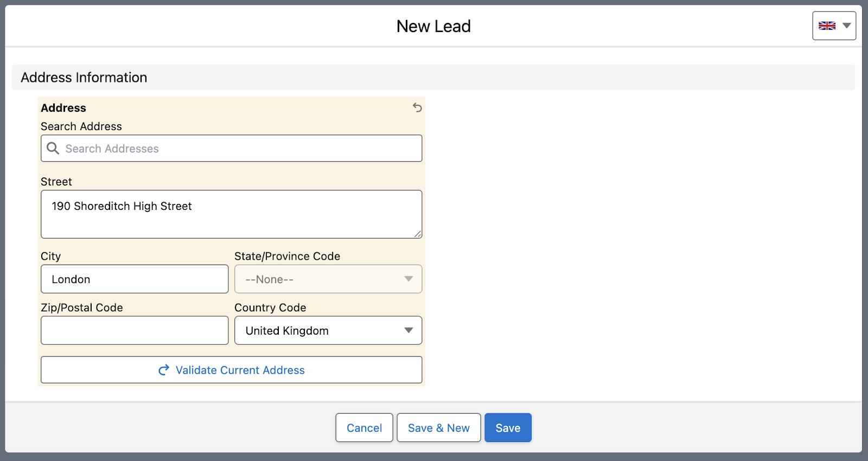Click the Save & New button
This screenshot has width=868, height=461.
coord(438,428)
